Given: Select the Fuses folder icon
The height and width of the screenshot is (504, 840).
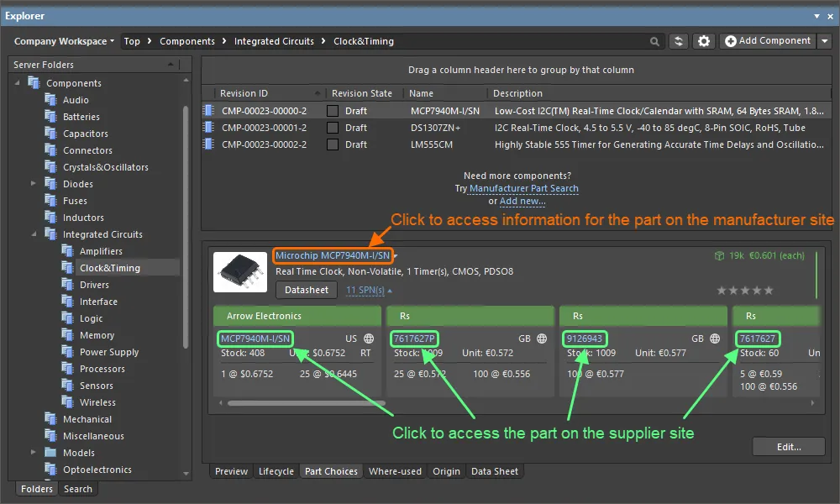Looking at the screenshot, I should point(51,200).
